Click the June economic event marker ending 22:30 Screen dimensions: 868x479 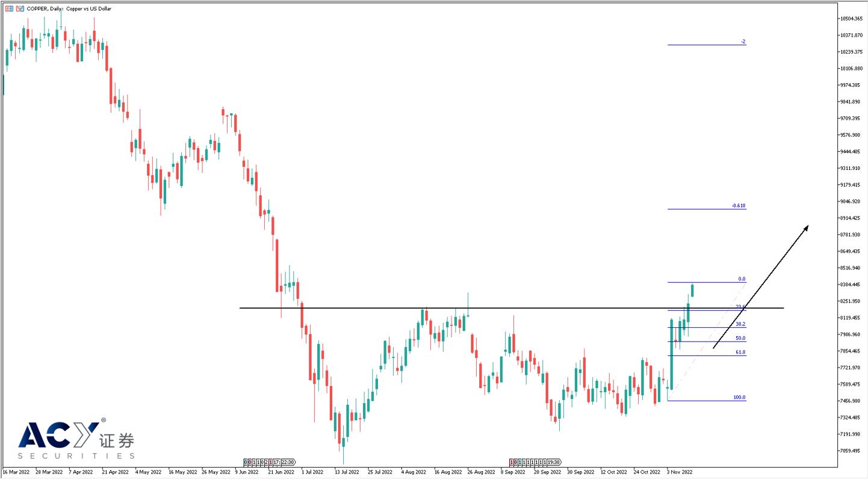(x=269, y=462)
